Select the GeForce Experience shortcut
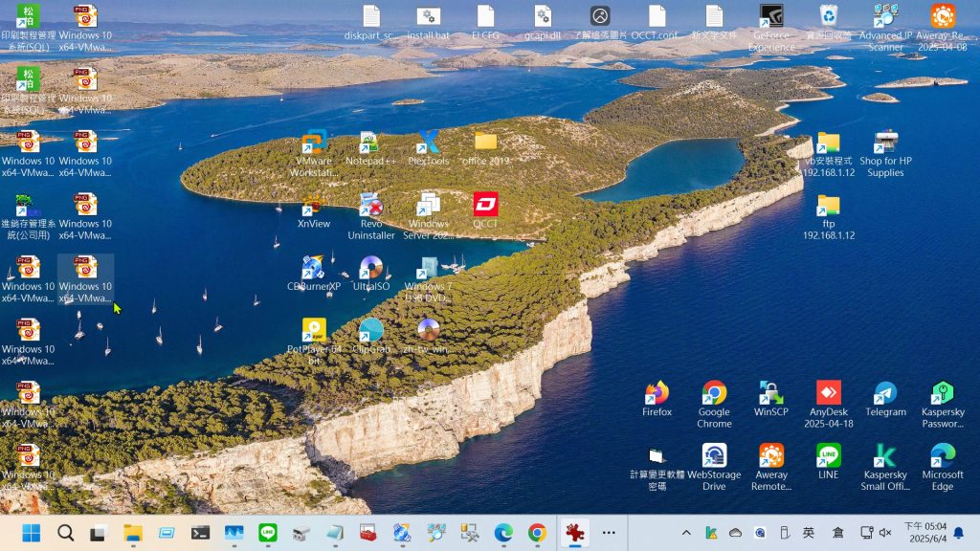This screenshot has width=980, height=551. coord(771,17)
